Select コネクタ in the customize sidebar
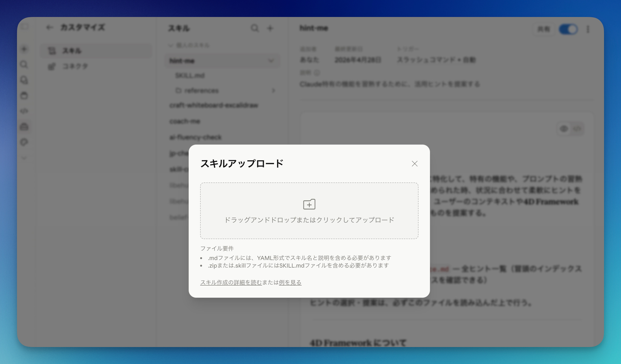This screenshot has height=364, width=621. [x=96, y=66]
